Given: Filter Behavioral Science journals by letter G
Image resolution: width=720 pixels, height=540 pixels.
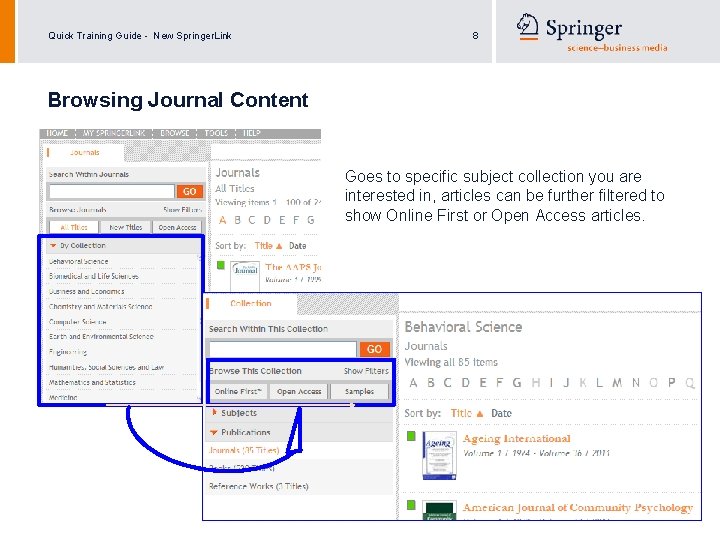Looking at the screenshot, I should (517, 382).
